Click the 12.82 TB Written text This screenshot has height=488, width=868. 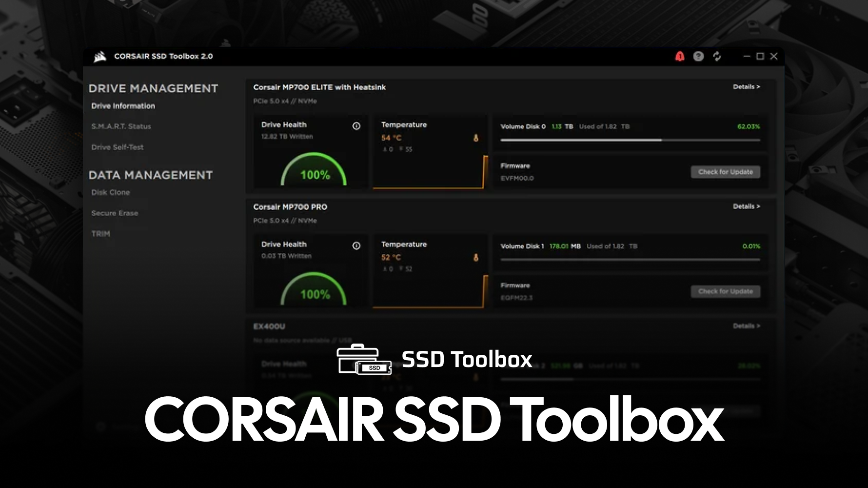[x=287, y=137]
